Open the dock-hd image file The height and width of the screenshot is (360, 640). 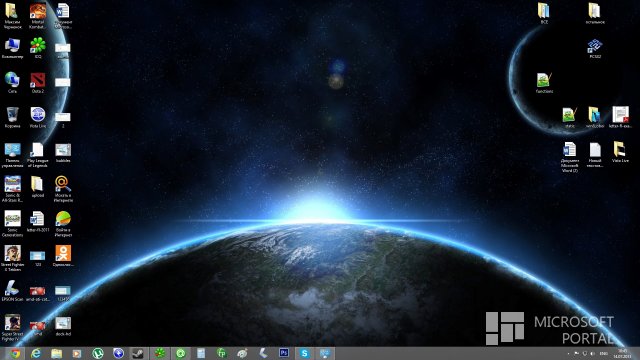pyautogui.click(x=63, y=326)
